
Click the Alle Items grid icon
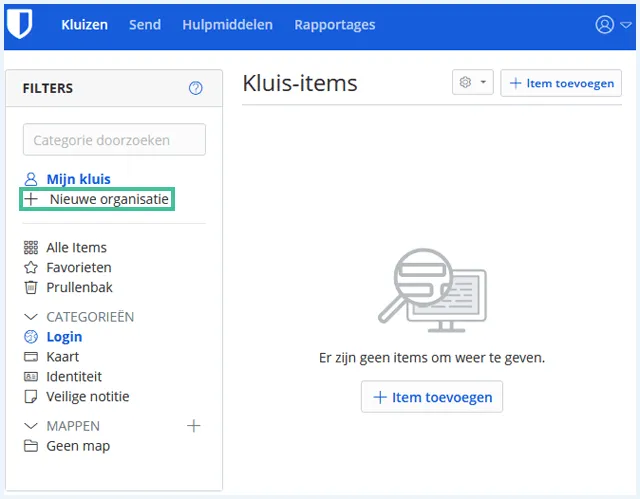[x=31, y=248]
